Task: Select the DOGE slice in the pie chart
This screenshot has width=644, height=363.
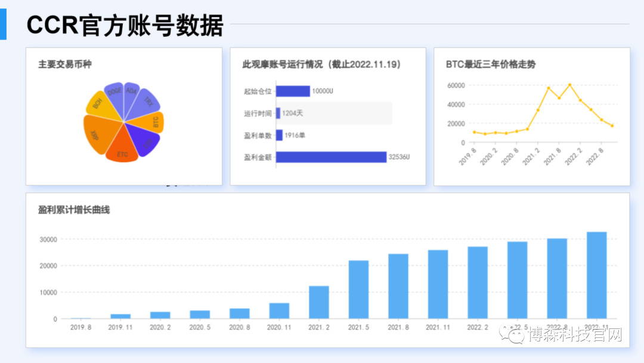Action: point(114,91)
